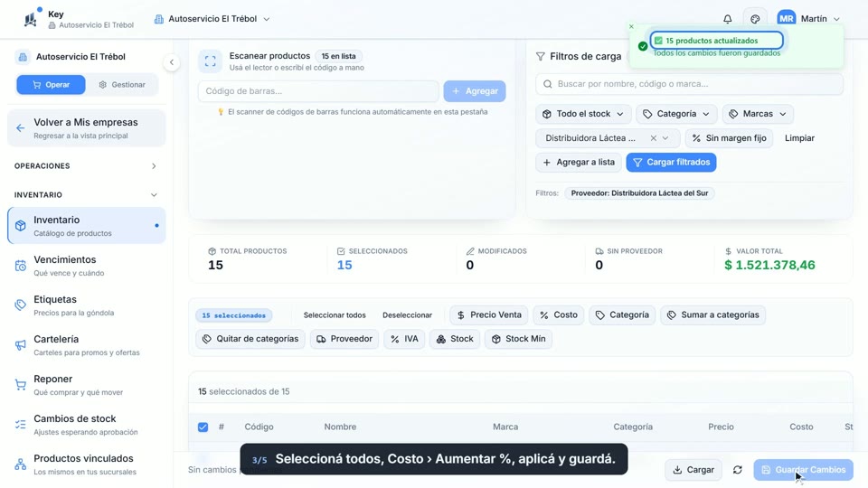Click Cargar filtrados
This screenshot has width=868, height=488.
(x=671, y=163)
